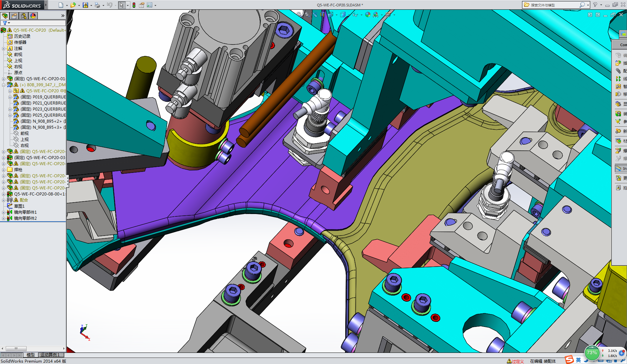Click the Hide/Show Items glasses icon
Screen dimensions: 627x364
click(x=355, y=14)
